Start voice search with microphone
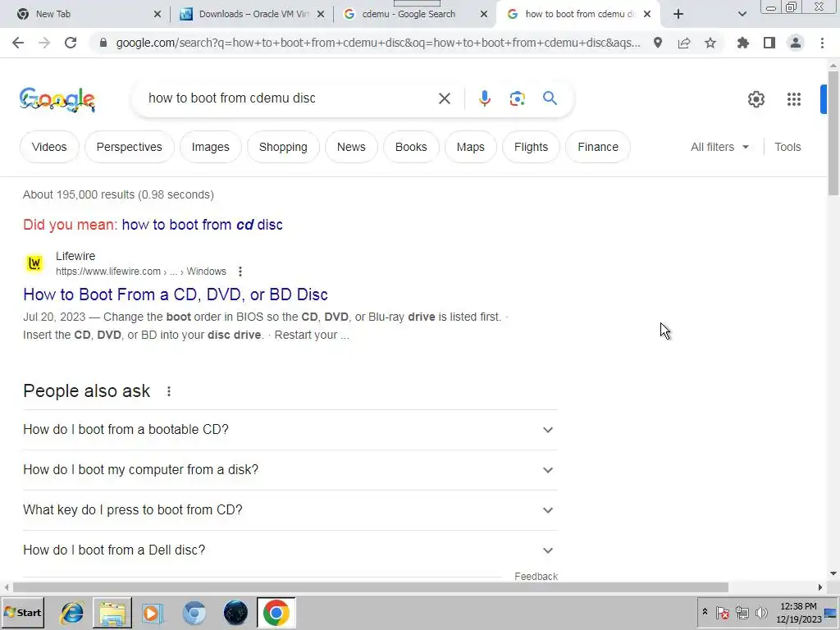This screenshot has width=840, height=630. [484, 98]
